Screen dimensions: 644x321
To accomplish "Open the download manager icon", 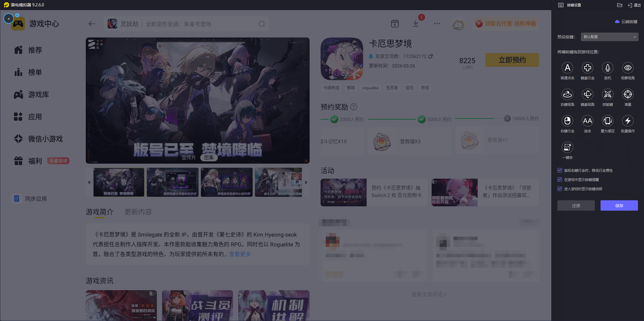I will coord(416,24).
